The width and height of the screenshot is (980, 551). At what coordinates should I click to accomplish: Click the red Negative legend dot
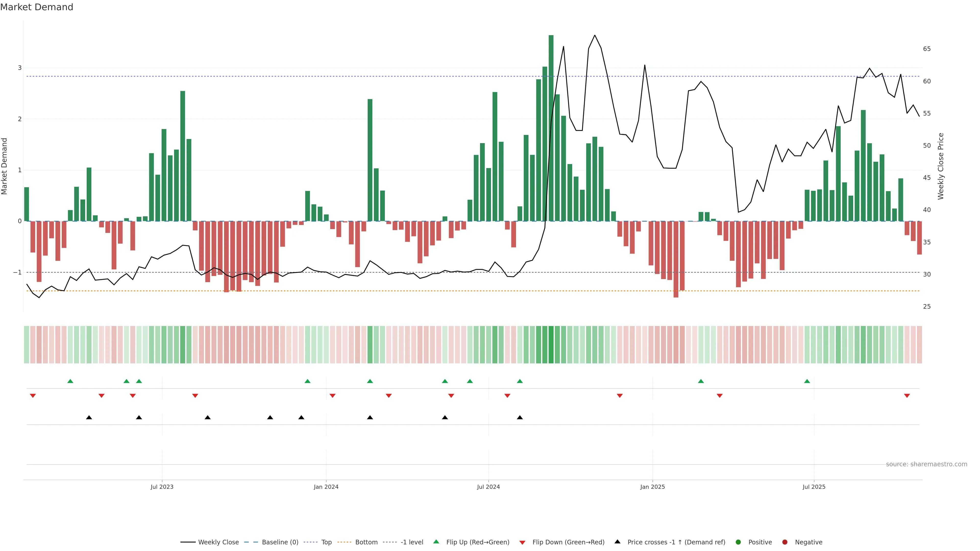pos(785,542)
